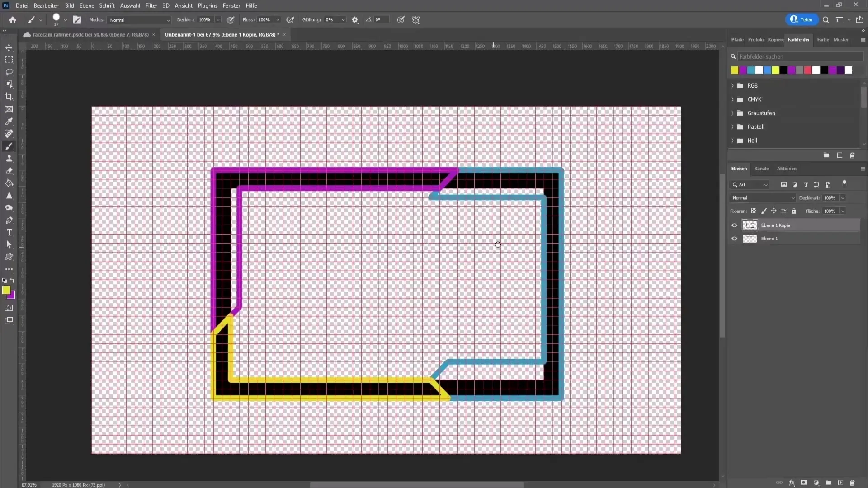The height and width of the screenshot is (488, 868).
Task: Expand the Graustufen color group
Action: [733, 113]
